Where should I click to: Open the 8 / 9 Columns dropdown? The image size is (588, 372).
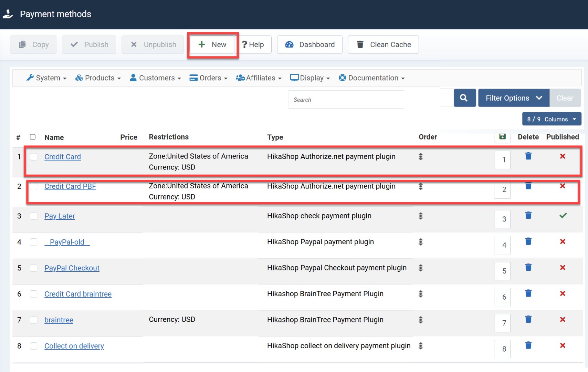[551, 119]
